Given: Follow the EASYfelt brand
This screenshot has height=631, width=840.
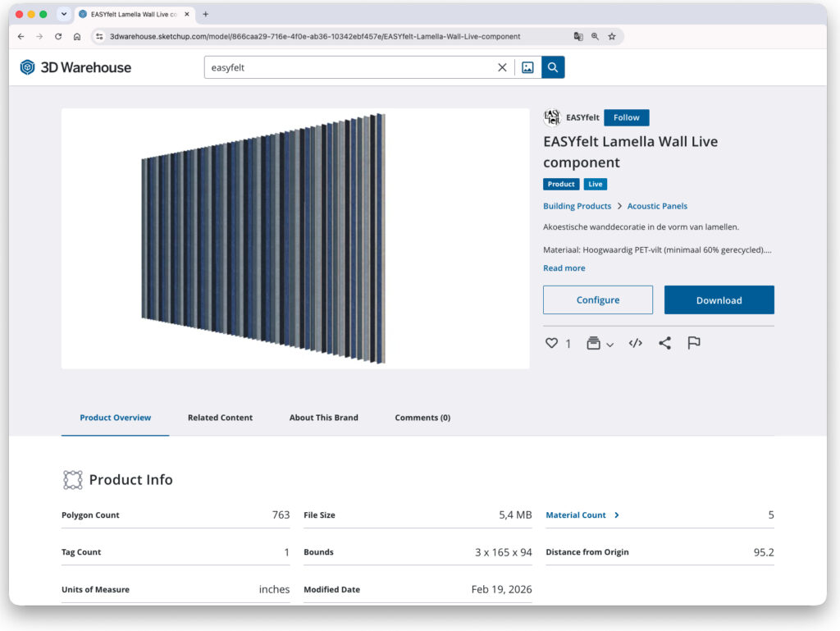Looking at the screenshot, I should (x=626, y=117).
